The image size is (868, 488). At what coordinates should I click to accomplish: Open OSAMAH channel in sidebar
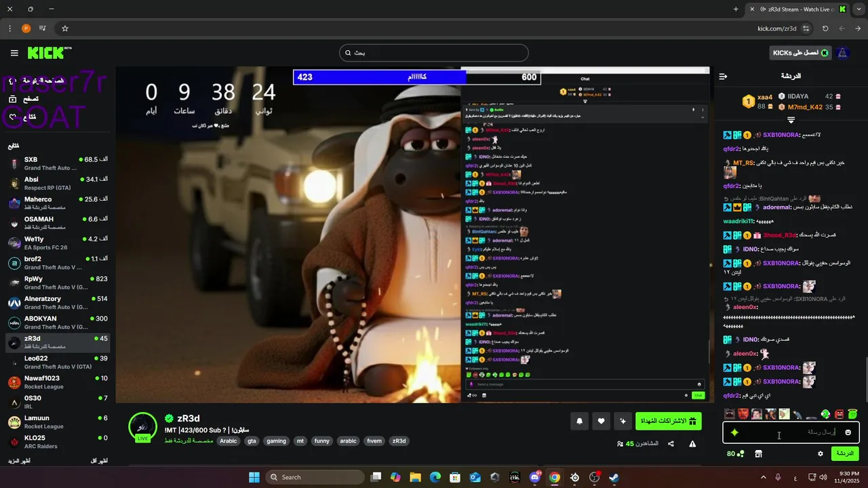57,223
